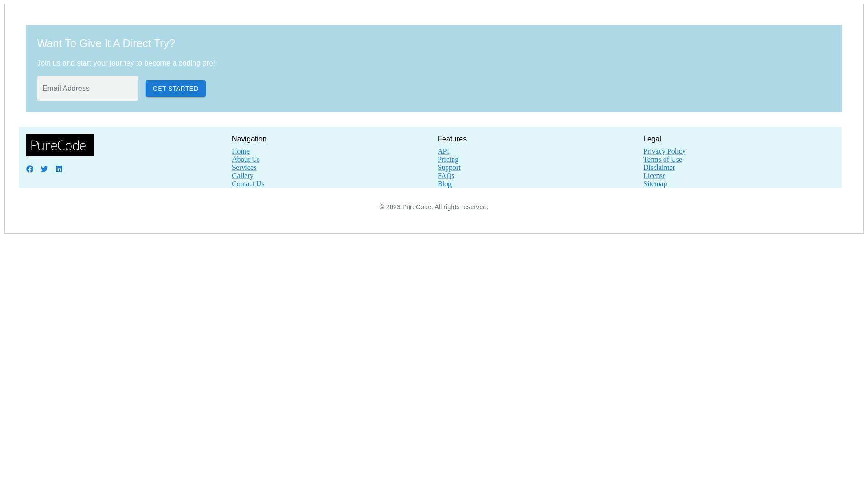
Task: Click the API features link
Action: pyautogui.click(x=443, y=151)
